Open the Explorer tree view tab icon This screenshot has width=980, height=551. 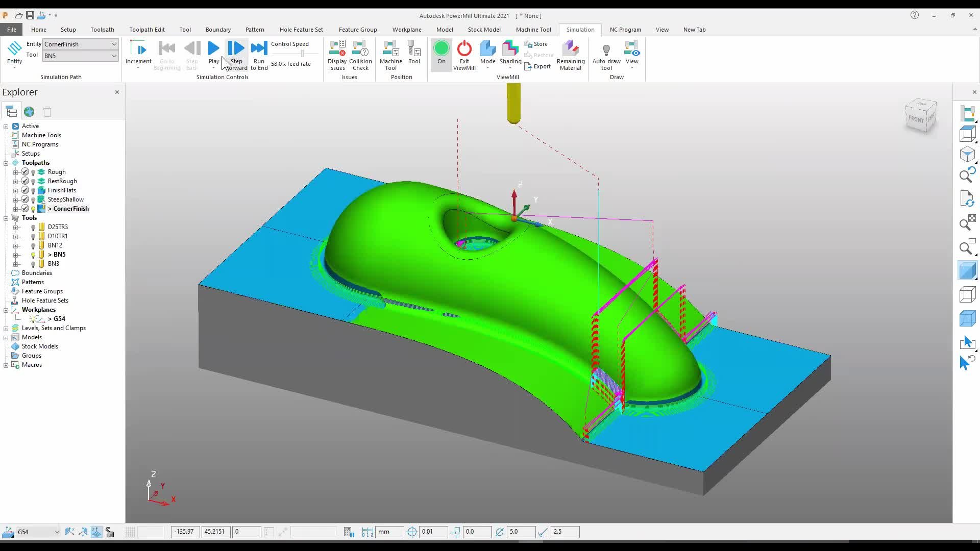tap(11, 111)
